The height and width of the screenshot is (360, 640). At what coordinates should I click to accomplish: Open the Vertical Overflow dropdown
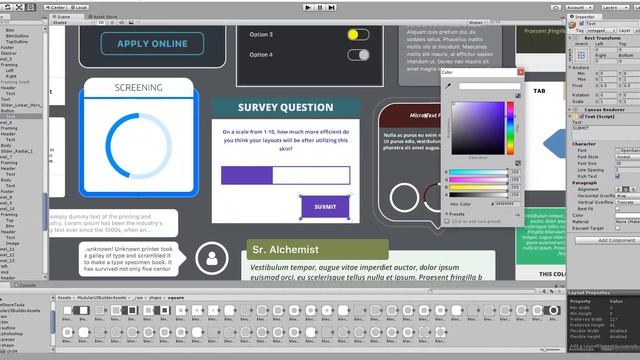point(627,202)
